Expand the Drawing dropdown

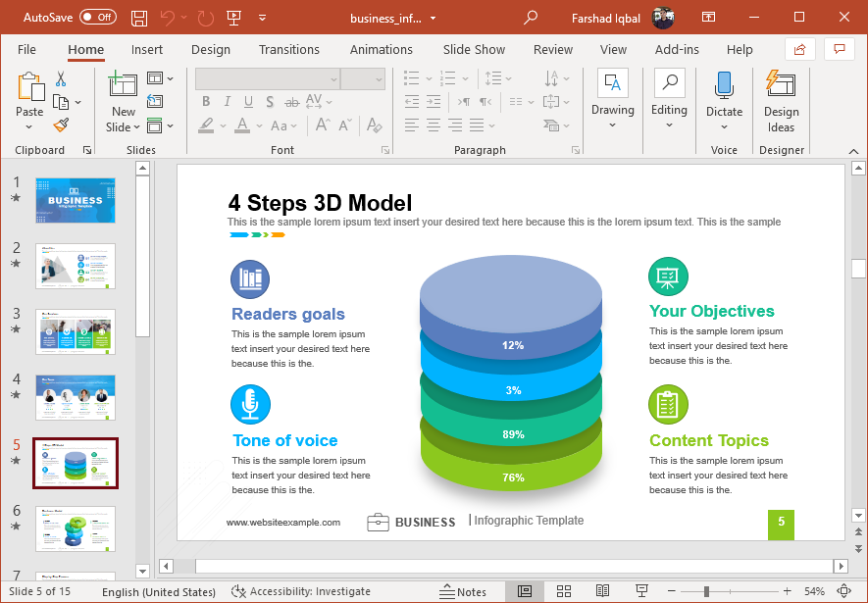click(x=613, y=126)
